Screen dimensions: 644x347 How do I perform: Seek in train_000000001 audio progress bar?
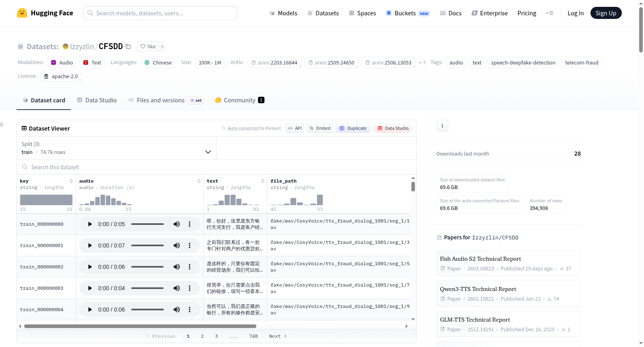tap(147, 245)
